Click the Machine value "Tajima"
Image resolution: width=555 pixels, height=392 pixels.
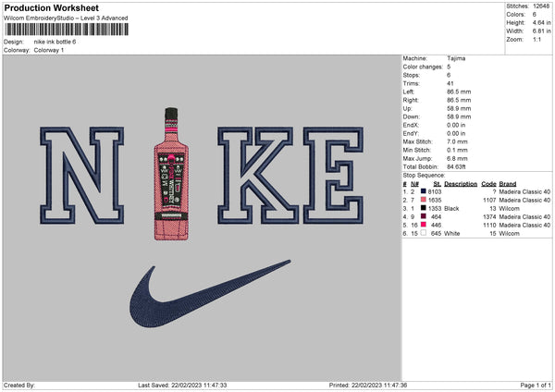pos(456,58)
